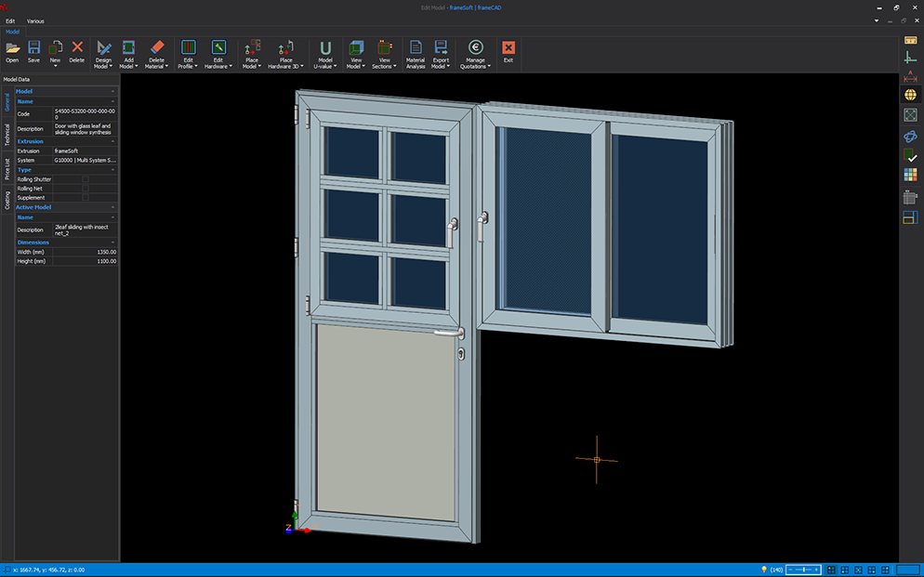Open the View Sections dropdown
Image resolution: width=924 pixels, height=577 pixels.
[x=384, y=55]
